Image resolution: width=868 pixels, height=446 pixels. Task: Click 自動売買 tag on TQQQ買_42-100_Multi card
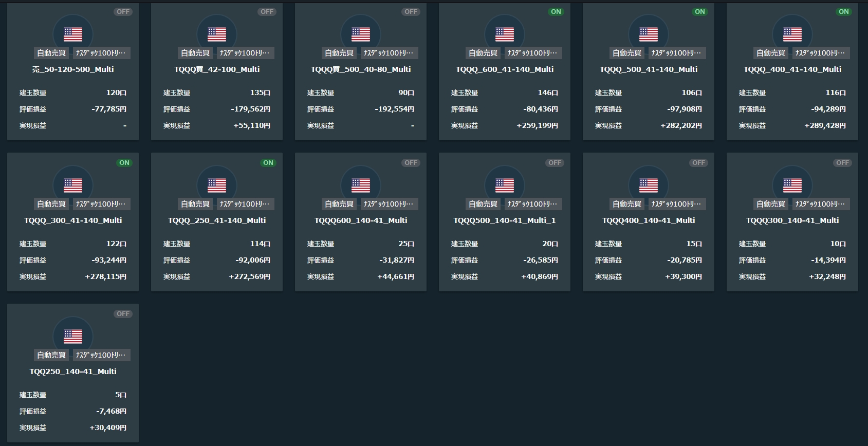tap(195, 53)
